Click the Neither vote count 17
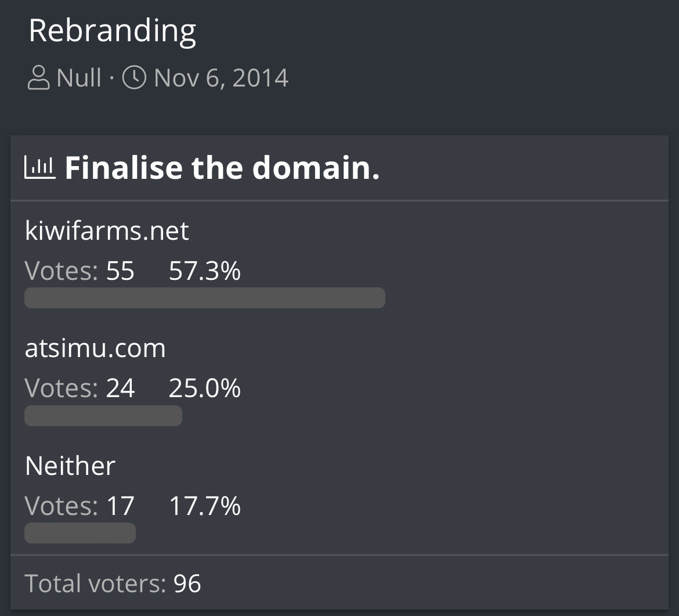 (120, 506)
